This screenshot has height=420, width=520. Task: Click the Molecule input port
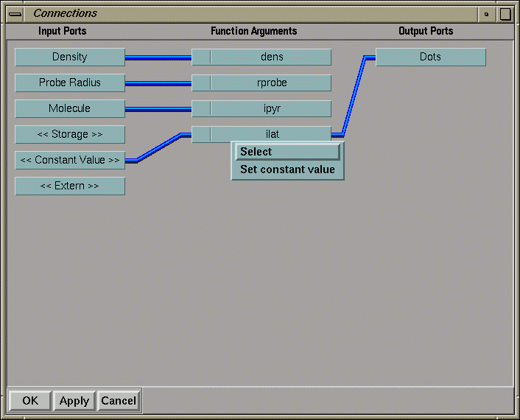pos(70,109)
